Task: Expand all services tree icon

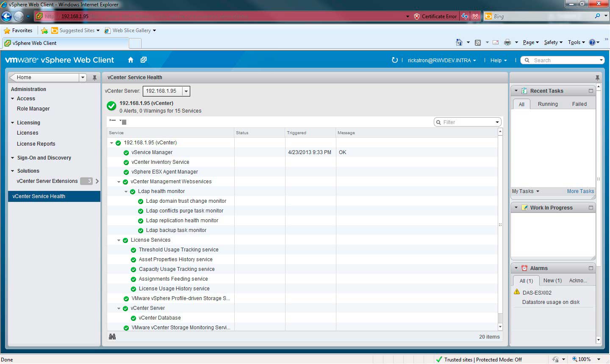Action: [x=123, y=122]
